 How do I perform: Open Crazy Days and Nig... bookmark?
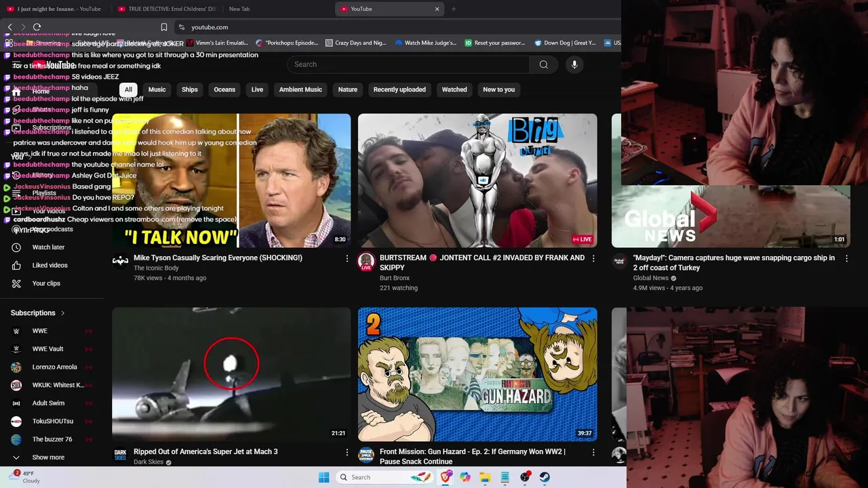pyautogui.click(x=355, y=43)
